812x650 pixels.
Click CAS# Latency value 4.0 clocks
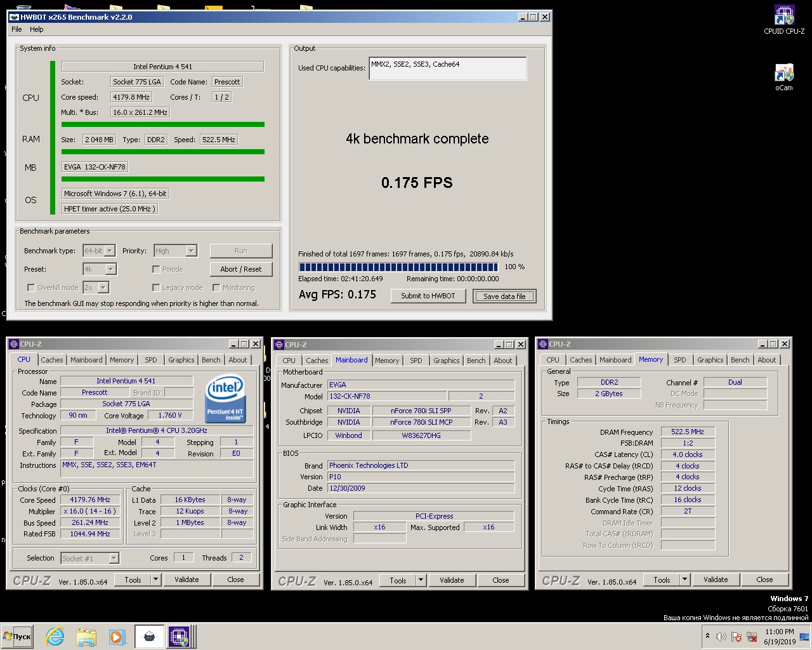(x=688, y=455)
